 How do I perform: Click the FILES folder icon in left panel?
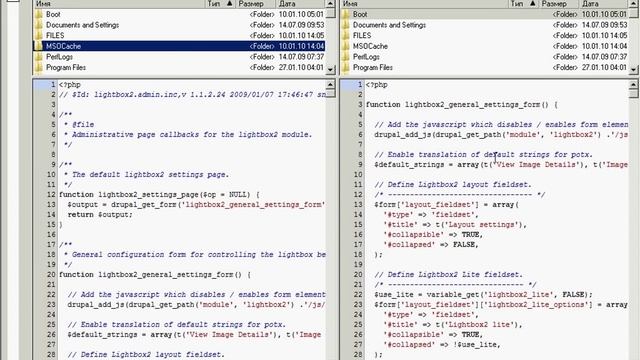click(39, 36)
